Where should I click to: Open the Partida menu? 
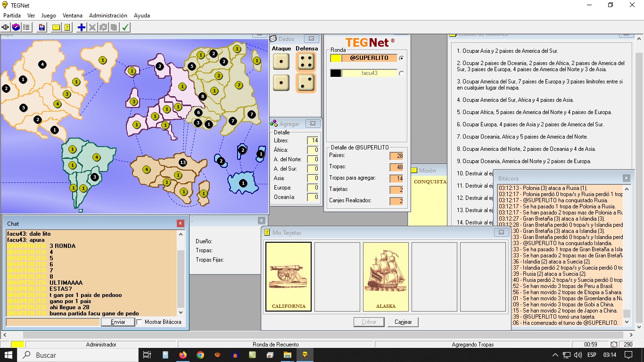pos(12,16)
